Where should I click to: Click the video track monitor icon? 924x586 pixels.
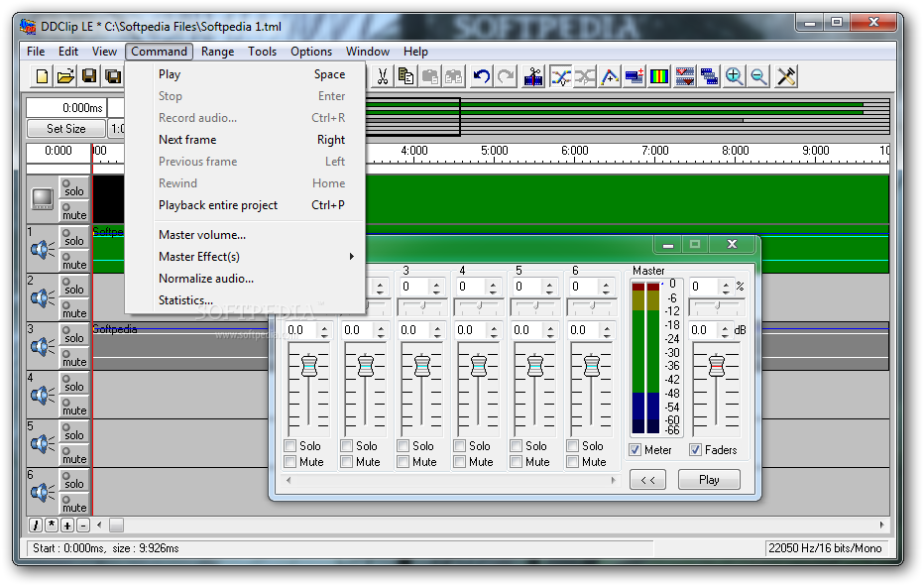coord(43,199)
